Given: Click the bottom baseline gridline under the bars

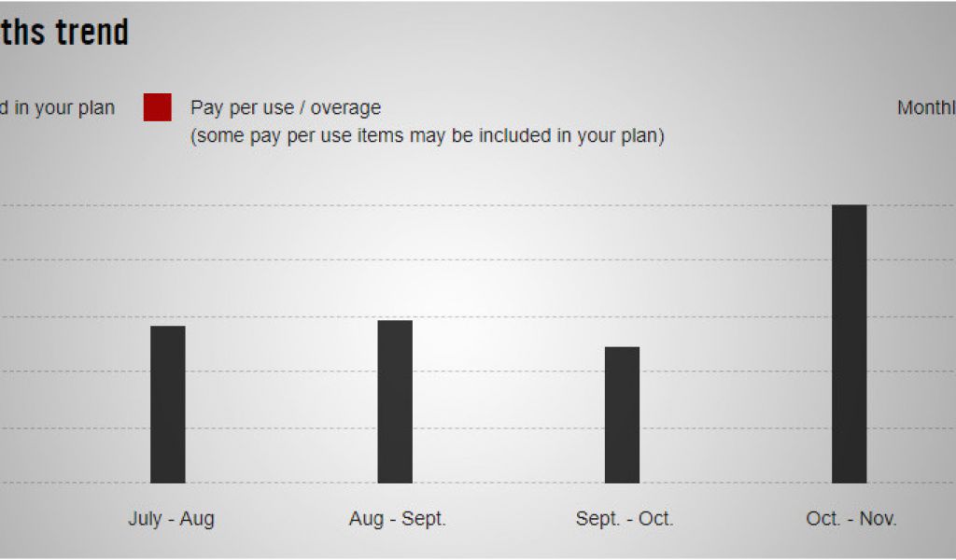Looking at the screenshot, I should coord(478,483).
